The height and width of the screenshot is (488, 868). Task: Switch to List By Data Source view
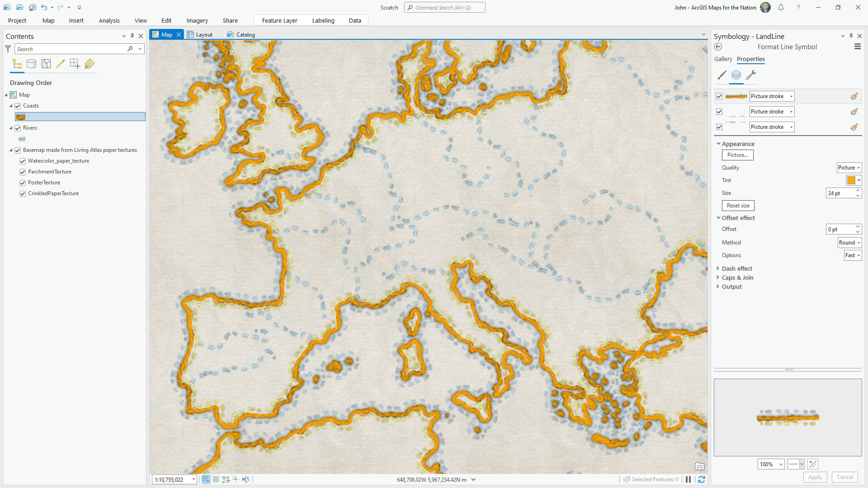31,64
